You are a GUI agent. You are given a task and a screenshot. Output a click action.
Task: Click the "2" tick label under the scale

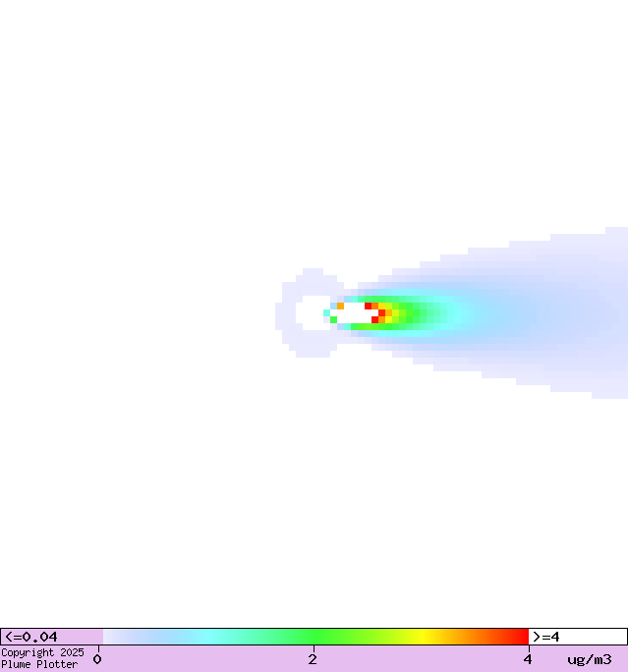point(313,659)
